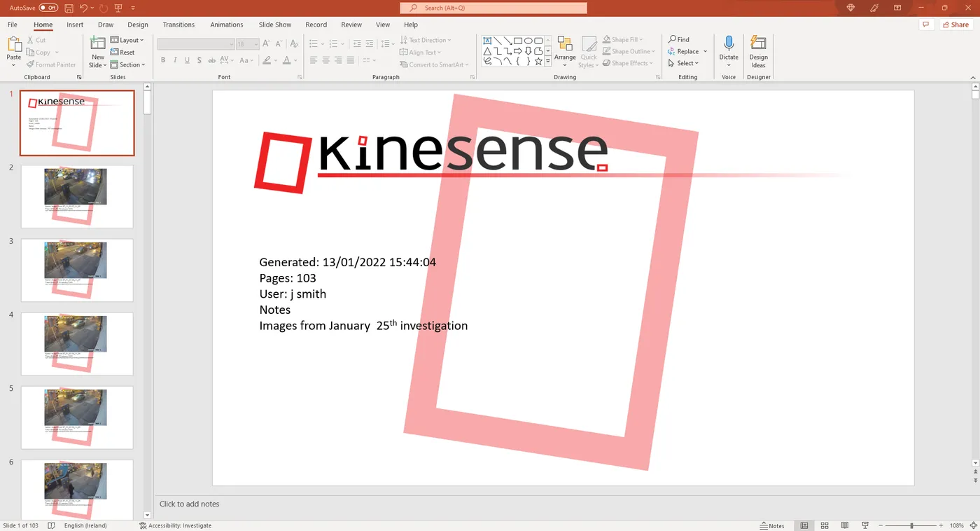Viewport: 980px width, 531px height.
Task: Toggle Normal view in status bar
Action: coord(804,525)
